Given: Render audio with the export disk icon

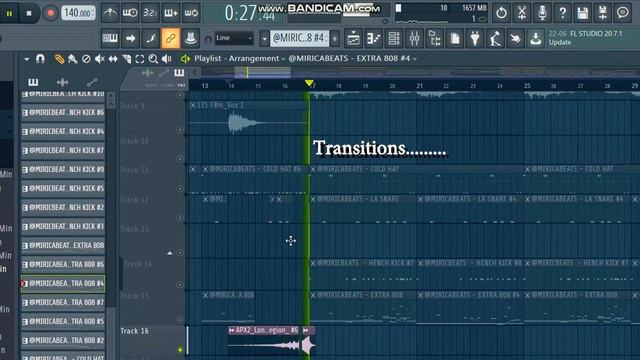Looking at the screenshot, I should (x=602, y=13).
